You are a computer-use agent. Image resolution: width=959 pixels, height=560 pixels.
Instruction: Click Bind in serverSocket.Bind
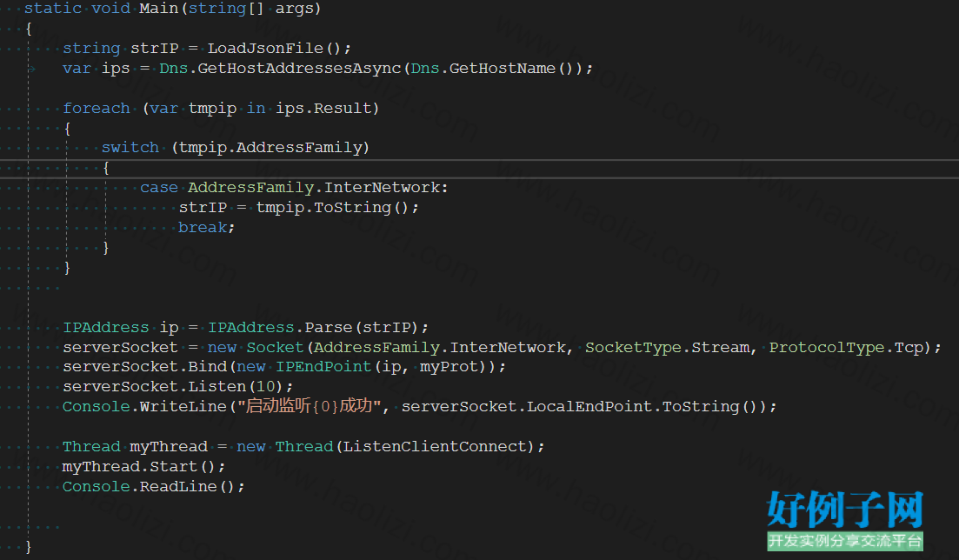point(207,367)
